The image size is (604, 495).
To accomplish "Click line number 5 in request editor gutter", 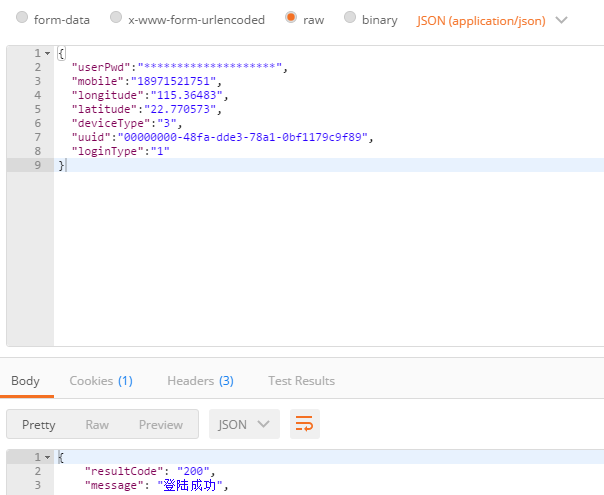I will pyautogui.click(x=37, y=109).
